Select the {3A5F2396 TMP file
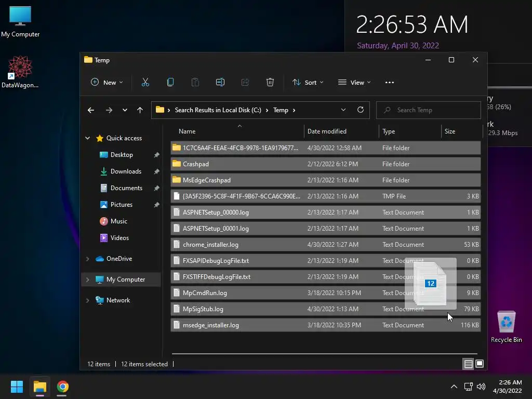The height and width of the screenshot is (399, 532). click(x=326, y=196)
